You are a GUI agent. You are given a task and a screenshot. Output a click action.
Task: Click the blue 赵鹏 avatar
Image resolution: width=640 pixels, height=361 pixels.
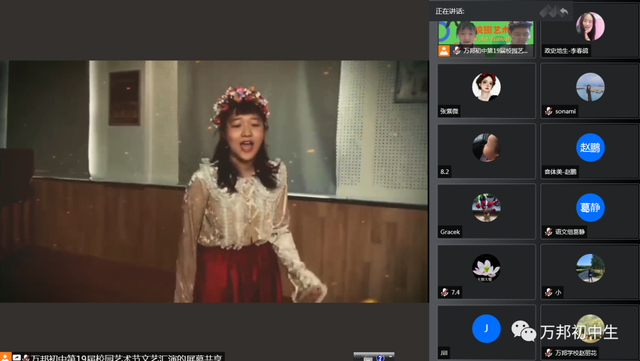click(590, 147)
